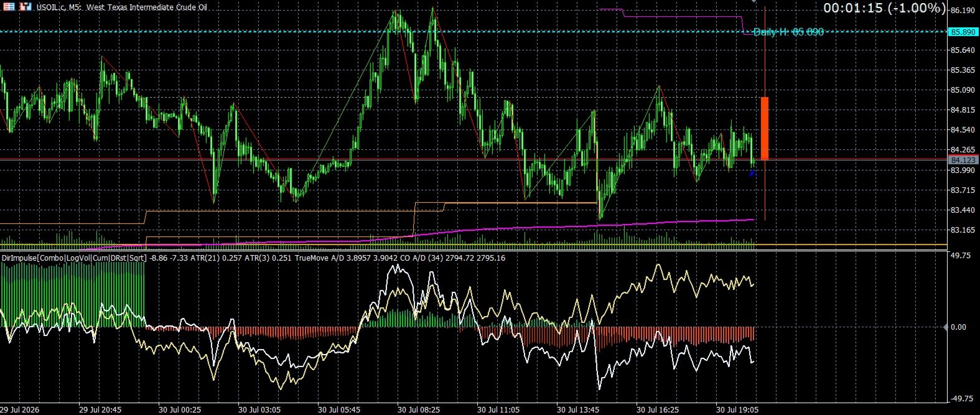980x415 pixels.
Task: Select the 'Daily H: 85.890' line label
Action: coord(788,32)
